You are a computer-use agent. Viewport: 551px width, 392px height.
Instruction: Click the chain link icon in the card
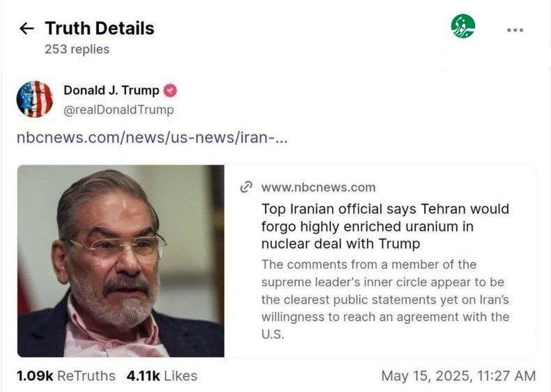247,187
